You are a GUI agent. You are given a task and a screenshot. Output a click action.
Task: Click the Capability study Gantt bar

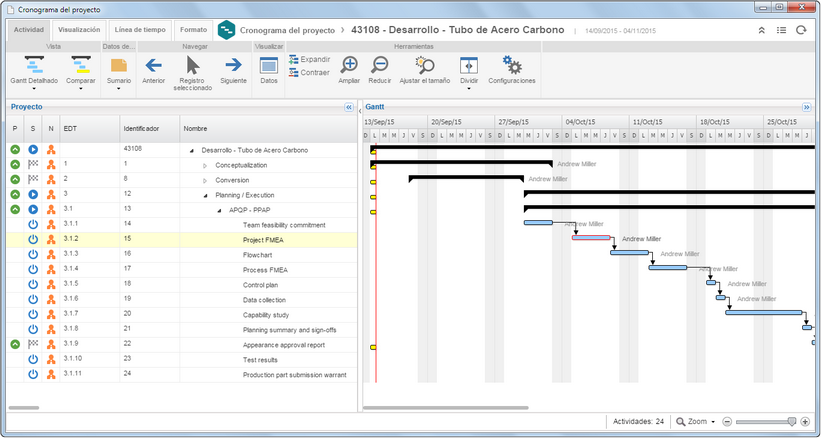click(764, 312)
